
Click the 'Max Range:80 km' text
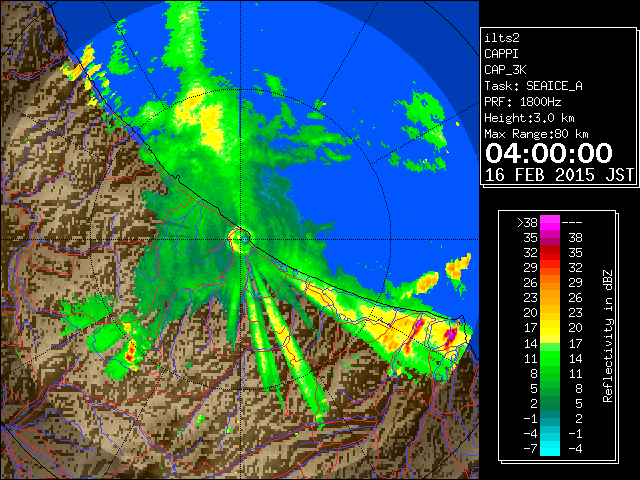536,134
